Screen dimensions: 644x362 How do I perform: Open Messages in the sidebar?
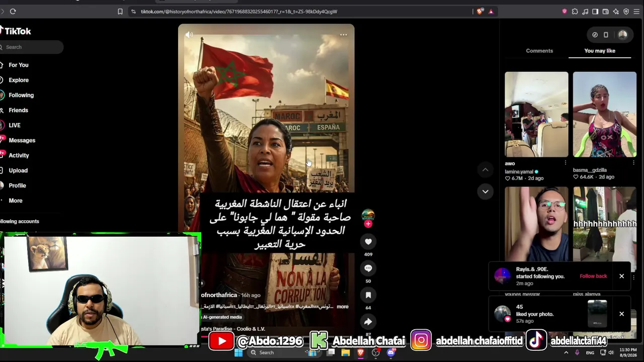[22, 140]
